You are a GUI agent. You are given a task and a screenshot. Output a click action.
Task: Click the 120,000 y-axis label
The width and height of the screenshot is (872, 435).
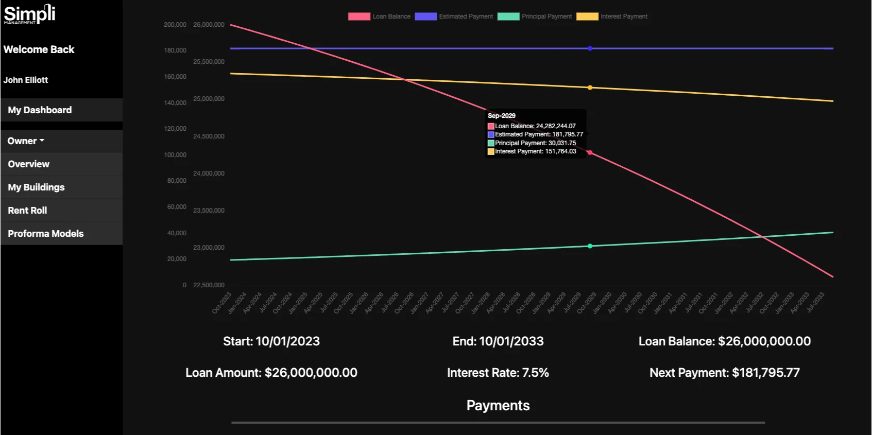coord(175,128)
